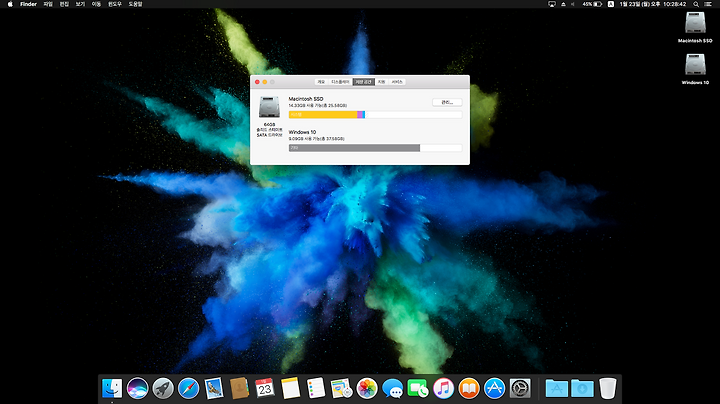The image size is (720, 404).
Task: Switch to the 디스플레이 (Displays) tab
Action: (340, 82)
